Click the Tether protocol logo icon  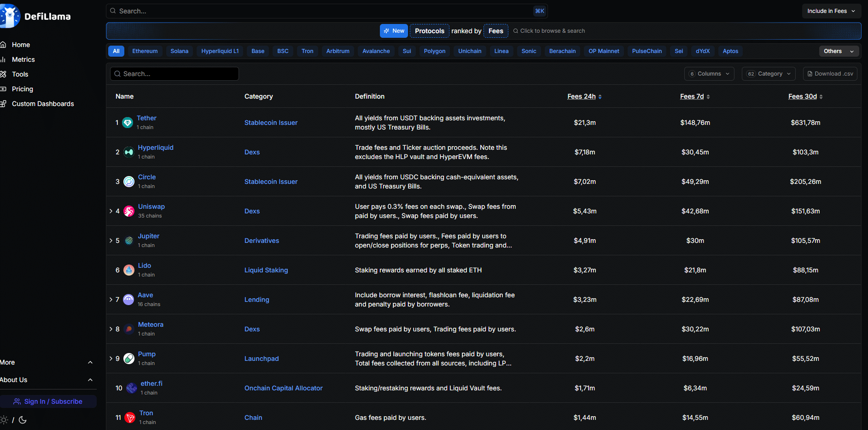coord(128,123)
